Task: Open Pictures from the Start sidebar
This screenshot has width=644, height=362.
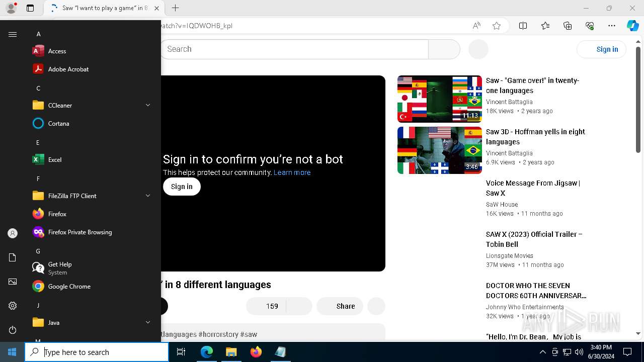Action: pyautogui.click(x=13, y=282)
